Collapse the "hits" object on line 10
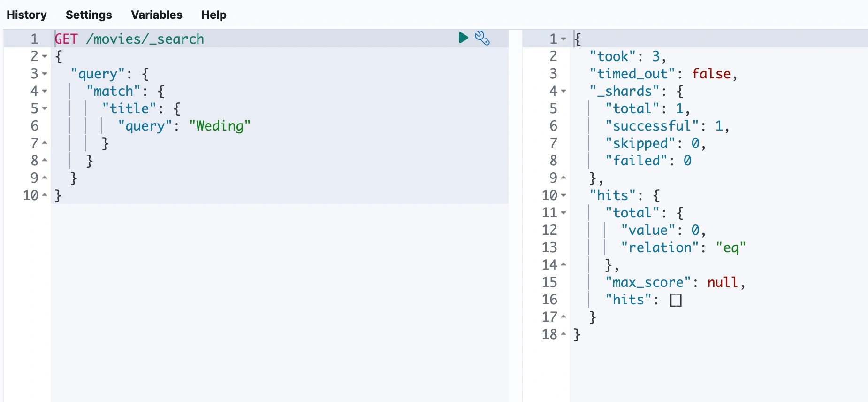Screen dimensions: 868x402 coord(563,195)
